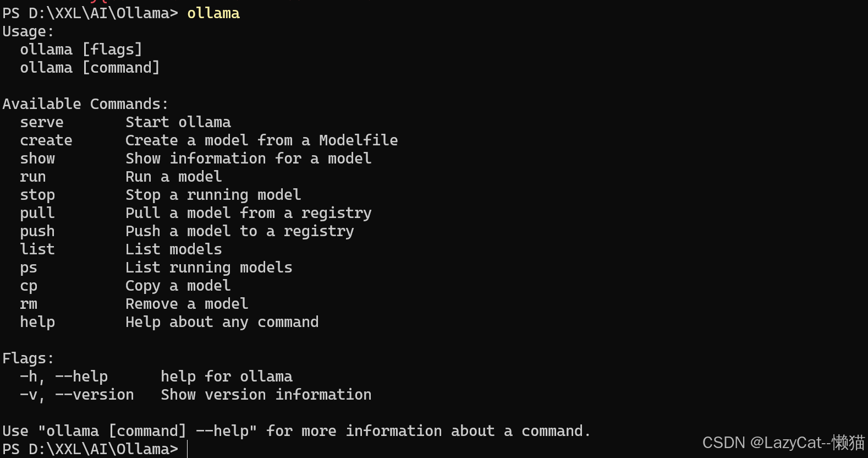Screen dimensions: 868x458
Task: Click the 'serve' command name
Action: [42, 122]
